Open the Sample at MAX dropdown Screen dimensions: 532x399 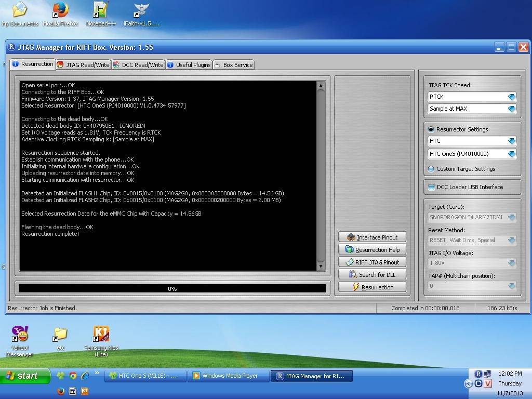[x=472, y=109]
